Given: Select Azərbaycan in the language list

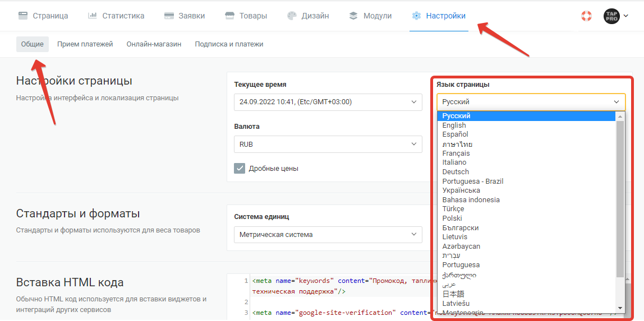Looking at the screenshot, I should tap(527, 246).
